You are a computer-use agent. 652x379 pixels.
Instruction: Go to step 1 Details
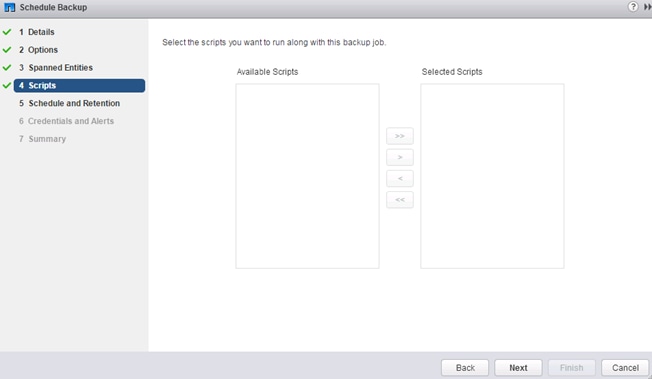[37, 32]
